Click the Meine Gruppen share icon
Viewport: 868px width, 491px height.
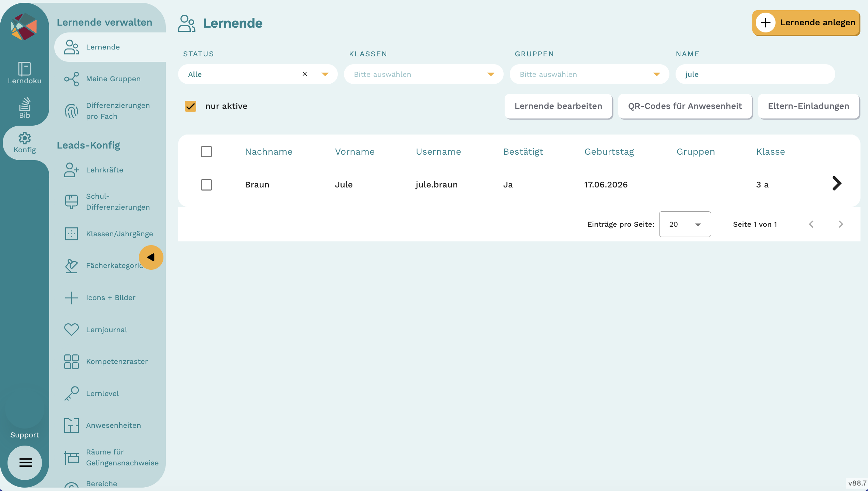click(71, 79)
